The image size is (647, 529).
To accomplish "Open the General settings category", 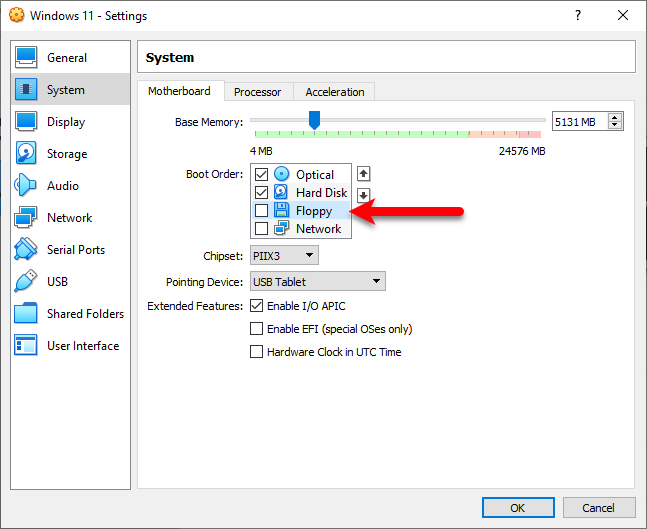I will tap(71, 57).
